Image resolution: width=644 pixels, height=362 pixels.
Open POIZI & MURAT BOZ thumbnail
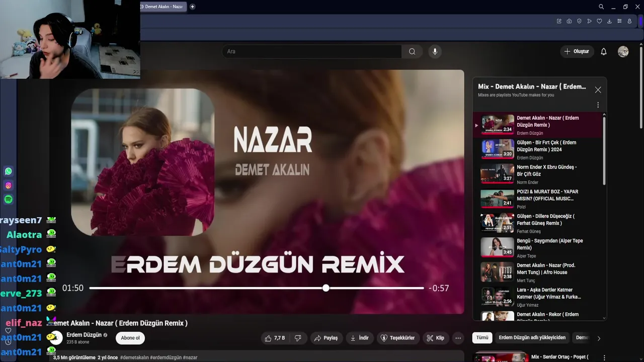coord(497,199)
